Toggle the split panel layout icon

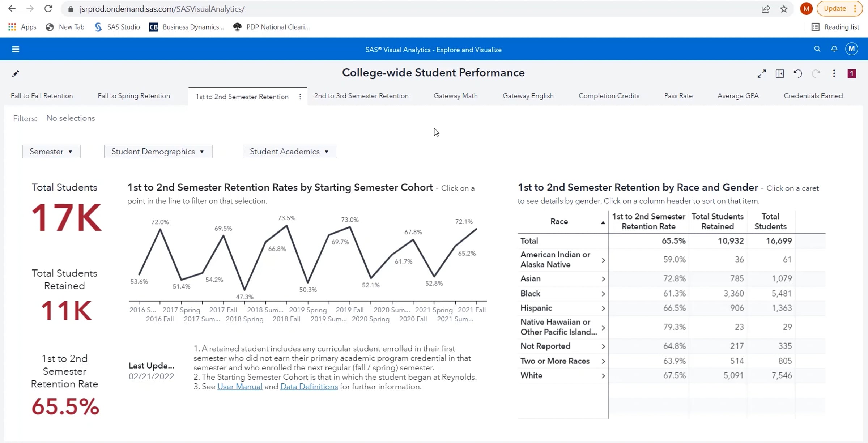tap(780, 74)
